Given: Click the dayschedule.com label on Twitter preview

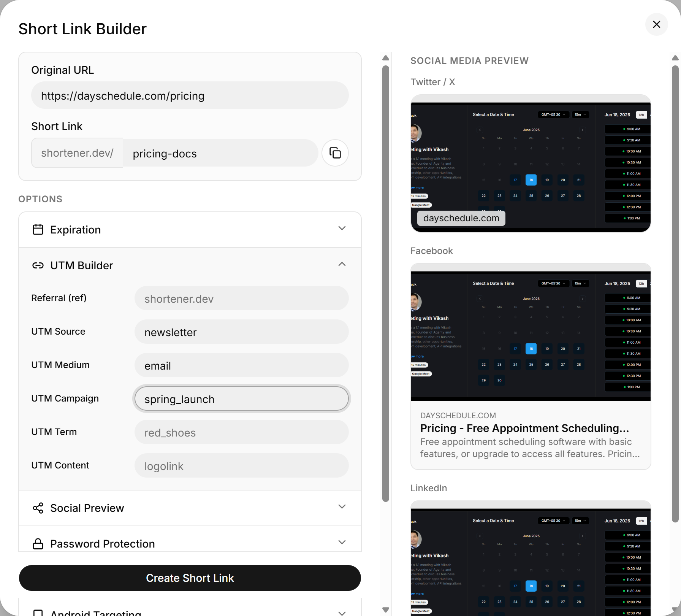Looking at the screenshot, I should point(461,218).
